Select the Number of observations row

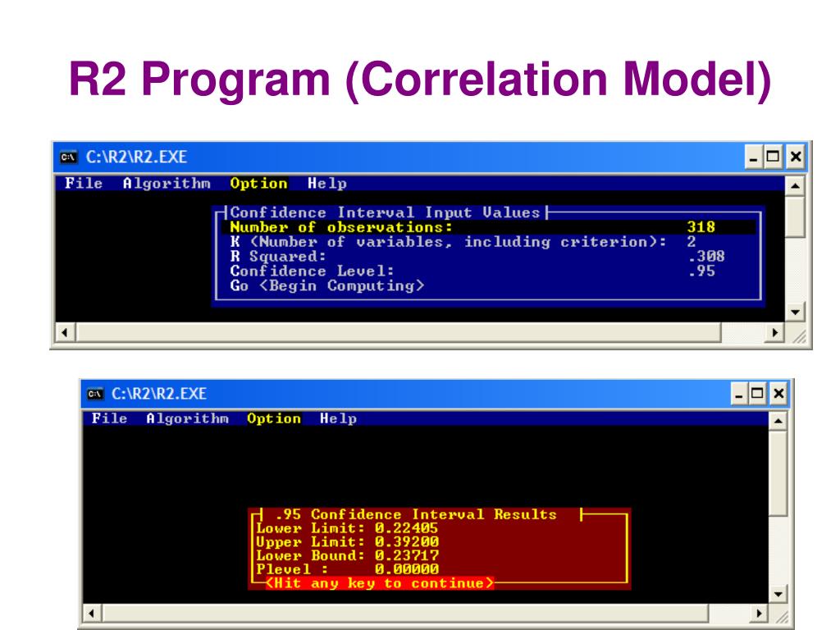pyautogui.click(x=489, y=227)
